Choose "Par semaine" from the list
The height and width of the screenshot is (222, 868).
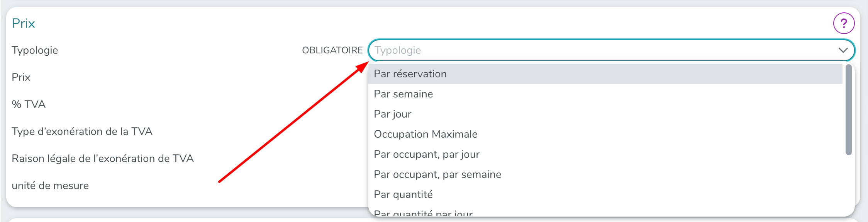403,94
